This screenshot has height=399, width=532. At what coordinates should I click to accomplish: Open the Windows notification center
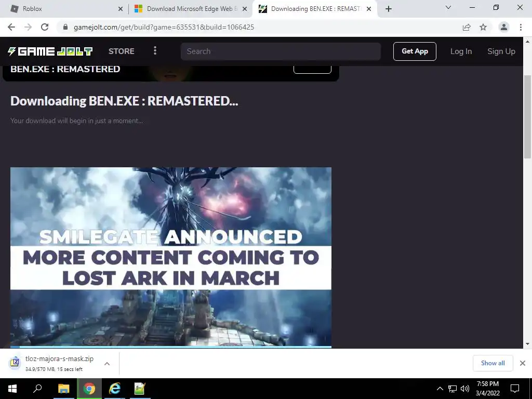point(515,389)
